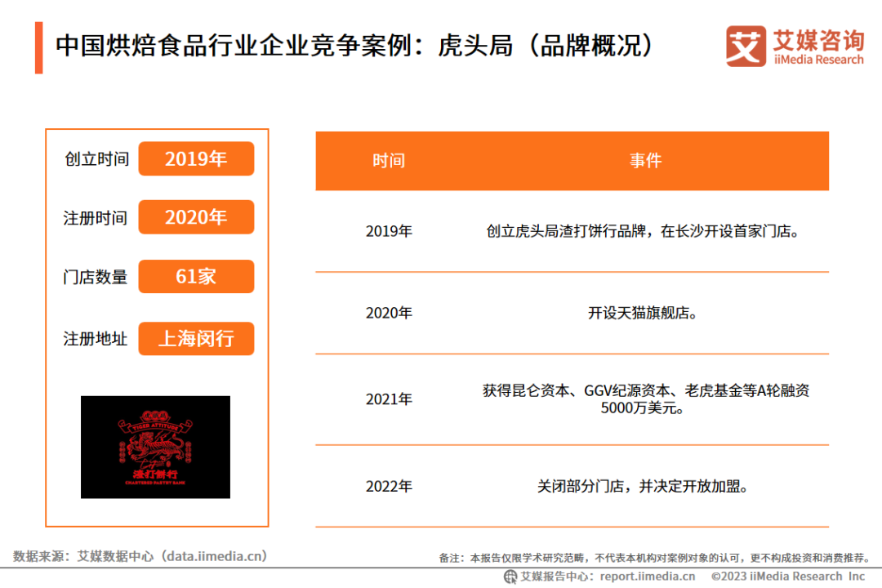
Task: Click the 虎头局 tiger brand logo image
Action: tap(155, 447)
